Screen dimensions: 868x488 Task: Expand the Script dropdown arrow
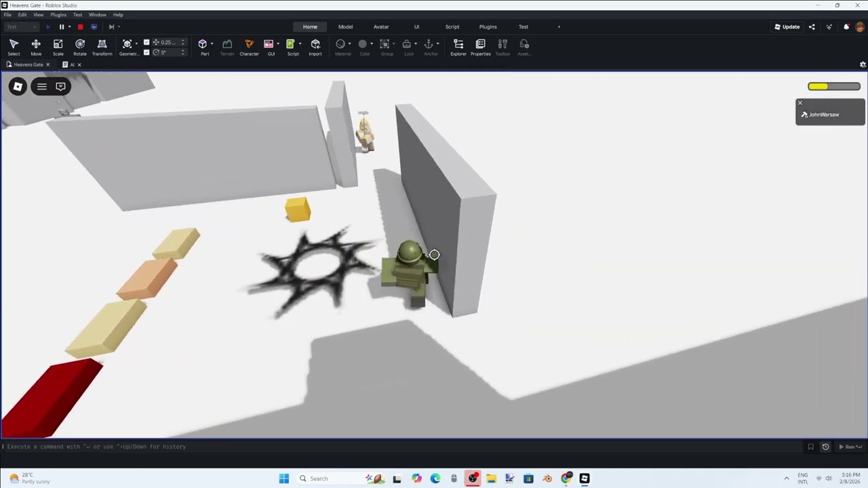pyautogui.click(x=300, y=44)
